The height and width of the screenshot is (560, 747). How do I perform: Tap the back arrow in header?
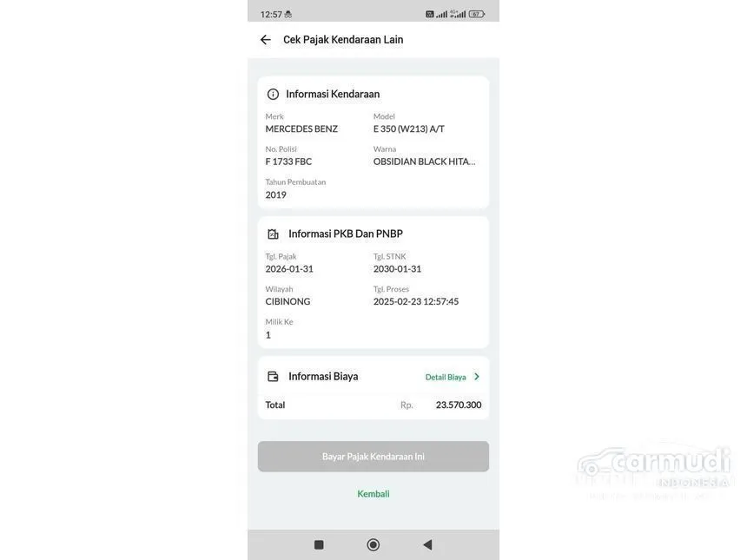coord(265,40)
